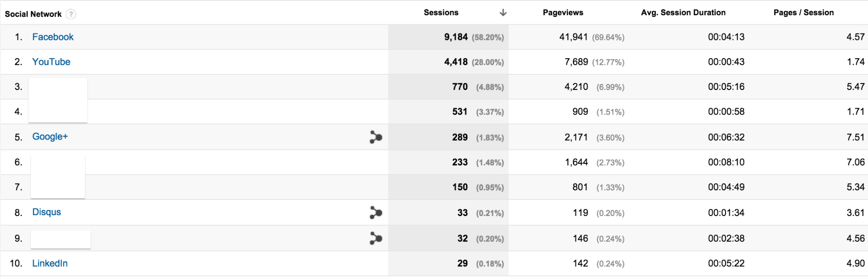Sort by Pages / Session header
This screenshot has width=868, height=279.
click(803, 13)
